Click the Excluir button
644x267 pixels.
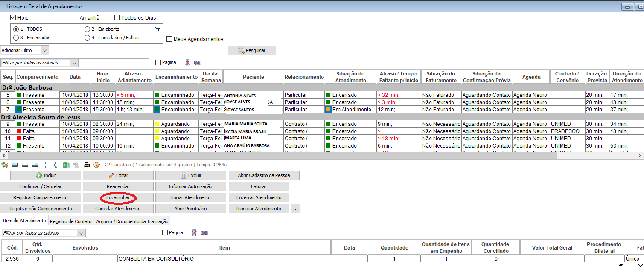coord(191,175)
